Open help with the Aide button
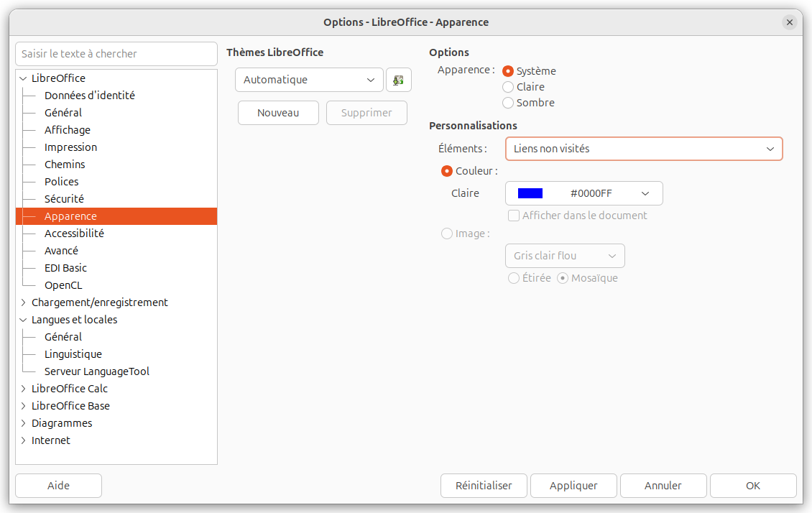The image size is (812, 513). pos(58,486)
